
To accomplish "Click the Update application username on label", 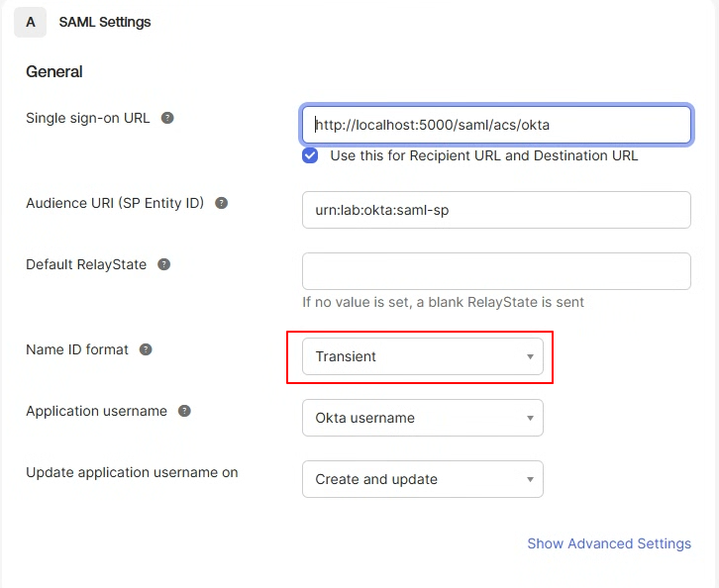I will click(132, 472).
